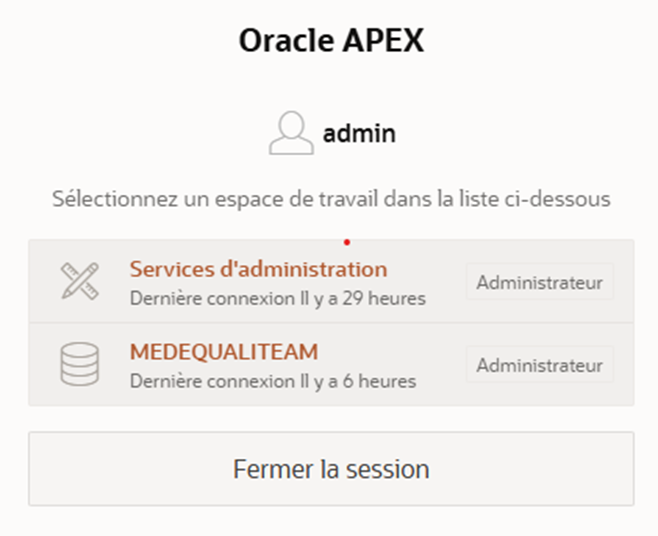The width and height of the screenshot is (658, 536).
Task: Click the MEDEQUALITEAM database icon
Action: click(x=79, y=365)
